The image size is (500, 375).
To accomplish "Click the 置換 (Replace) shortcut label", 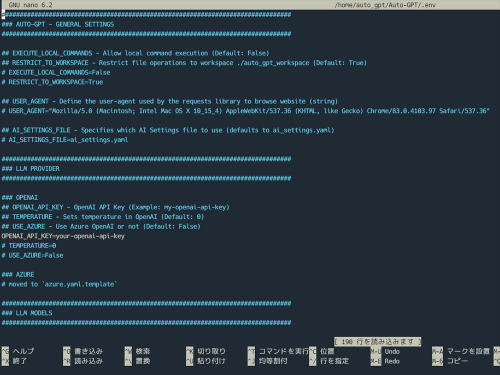I will click(143, 361).
